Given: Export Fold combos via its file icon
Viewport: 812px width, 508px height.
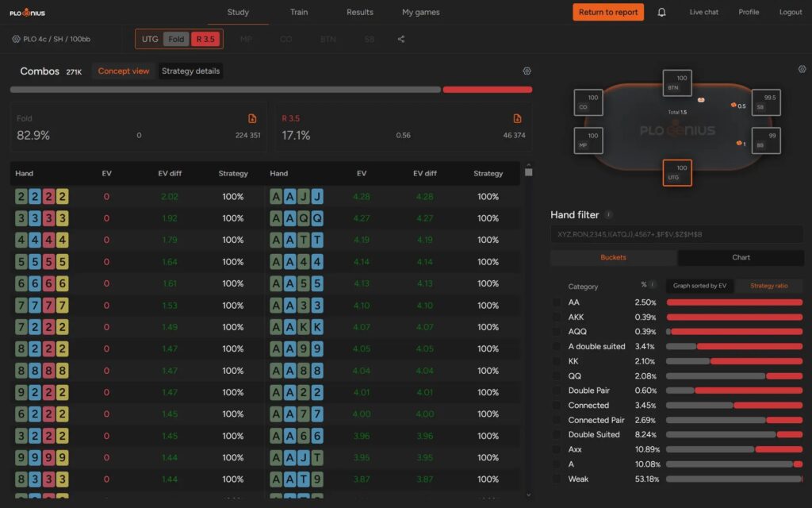Looking at the screenshot, I should pyautogui.click(x=253, y=117).
